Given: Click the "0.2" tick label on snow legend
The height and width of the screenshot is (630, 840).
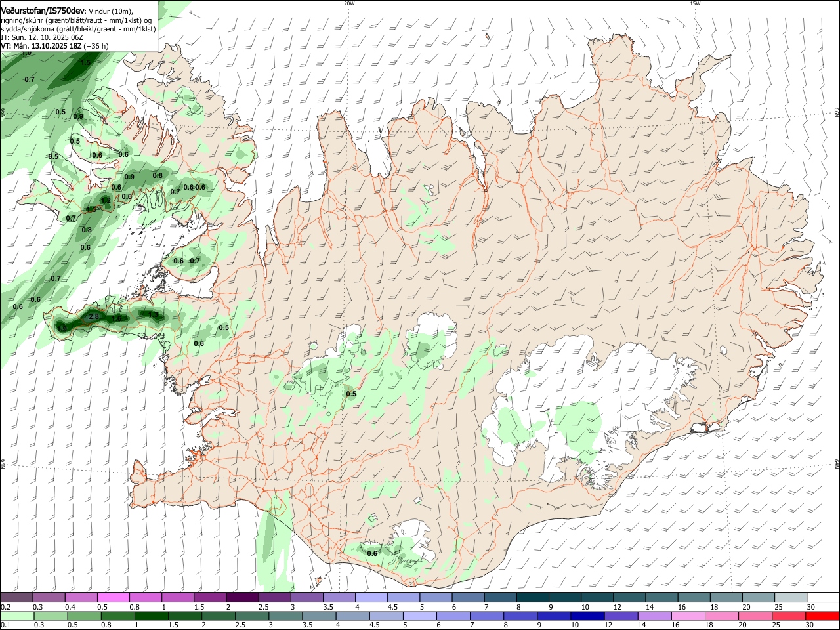Looking at the screenshot, I should [x=5, y=607].
